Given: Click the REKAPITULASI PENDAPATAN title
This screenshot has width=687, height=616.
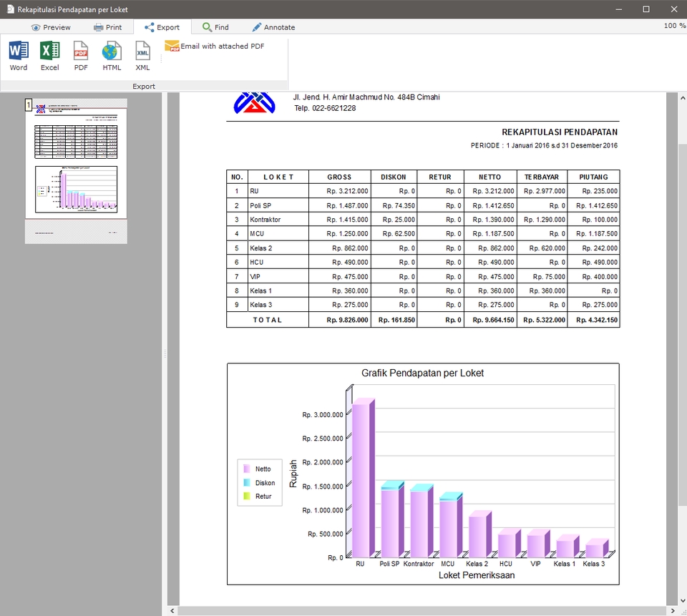Looking at the screenshot, I should click(560, 132).
